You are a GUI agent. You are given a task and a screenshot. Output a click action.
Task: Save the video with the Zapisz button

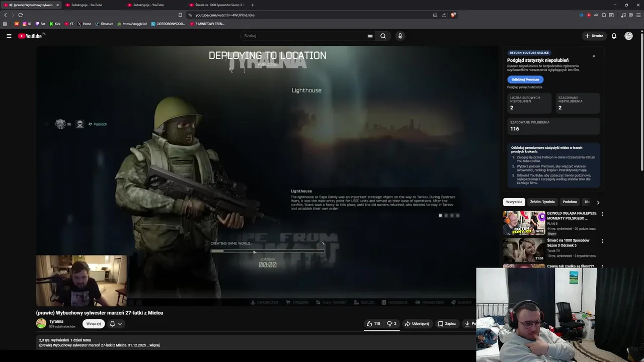(447, 324)
